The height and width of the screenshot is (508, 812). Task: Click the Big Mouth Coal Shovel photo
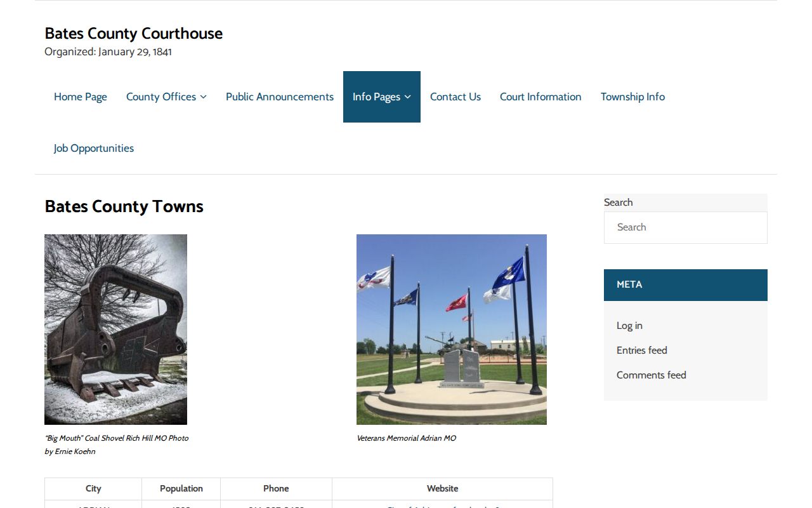click(x=115, y=330)
